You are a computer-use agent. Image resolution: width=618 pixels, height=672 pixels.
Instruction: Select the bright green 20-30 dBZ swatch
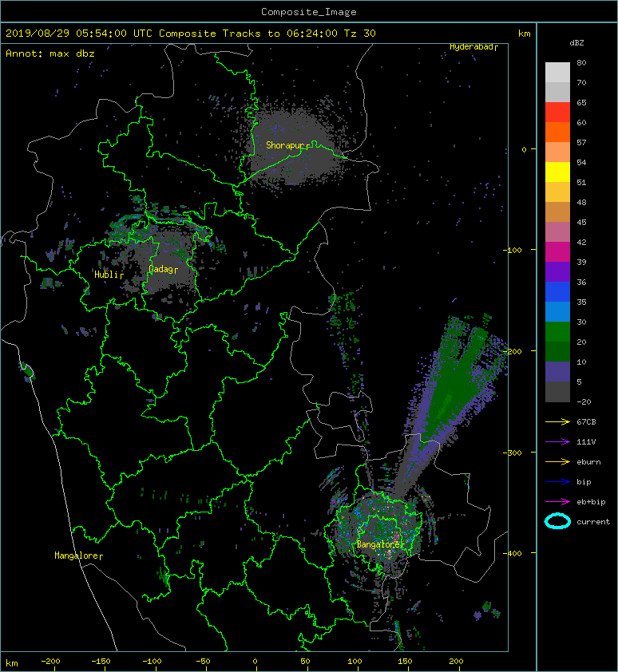[x=557, y=332]
